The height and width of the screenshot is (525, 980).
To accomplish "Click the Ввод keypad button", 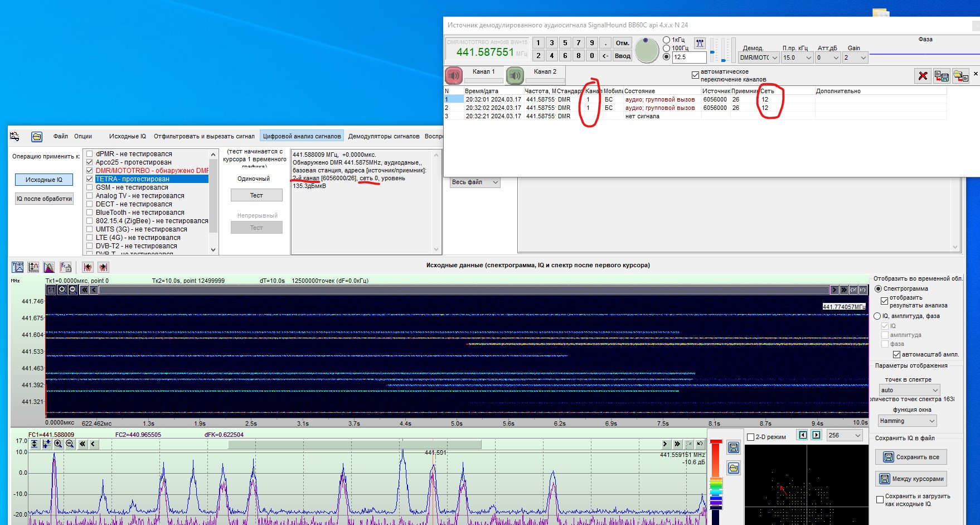I will click(622, 56).
